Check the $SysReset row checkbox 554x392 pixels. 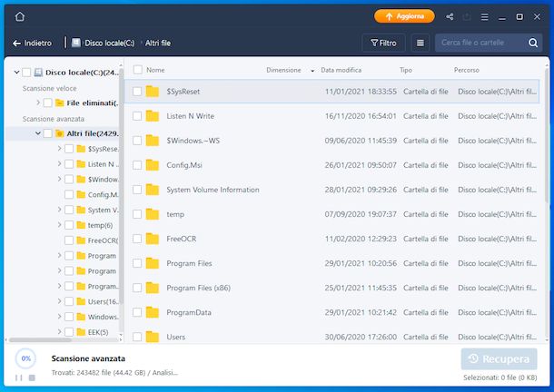(137, 92)
